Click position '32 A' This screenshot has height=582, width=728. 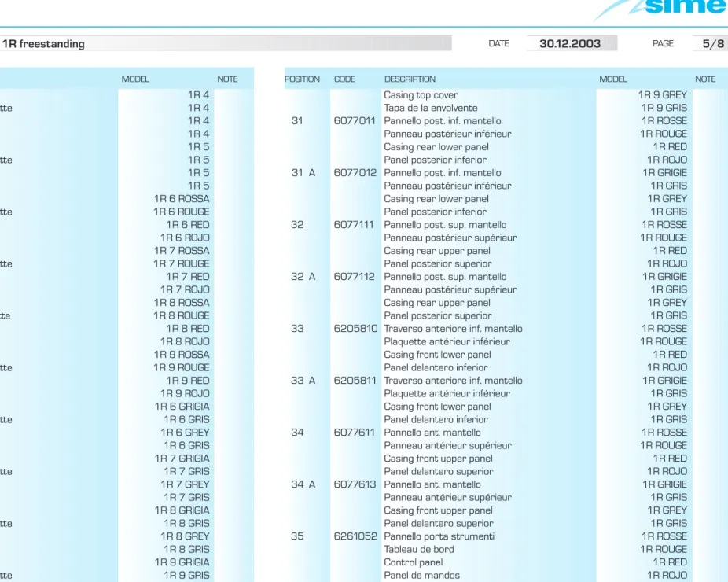[303, 277]
